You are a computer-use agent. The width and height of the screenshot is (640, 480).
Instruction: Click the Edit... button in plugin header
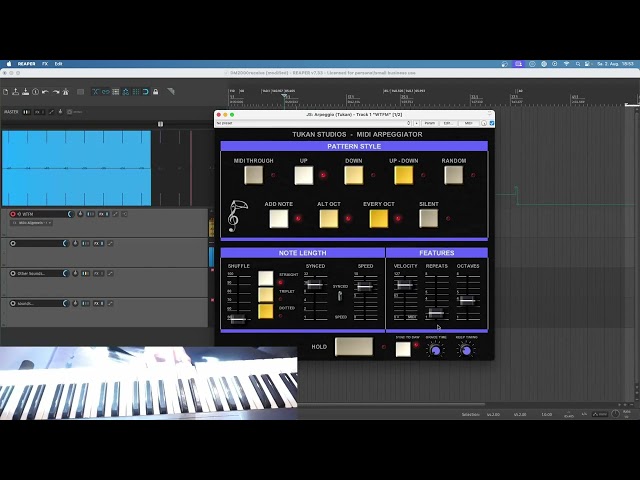click(x=448, y=123)
